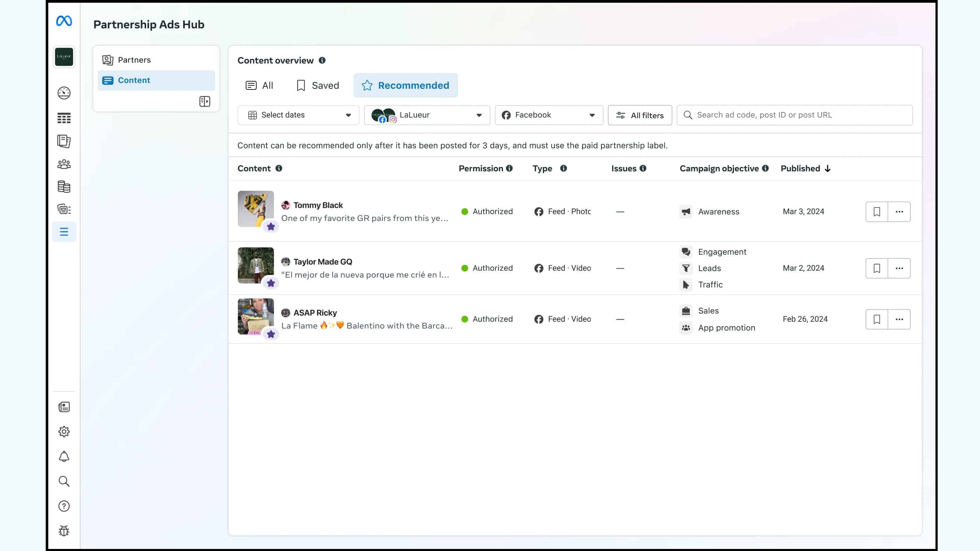Viewport: 980px width, 551px height.
Task: Report a bug using the bug icon
Action: click(64, 531)
